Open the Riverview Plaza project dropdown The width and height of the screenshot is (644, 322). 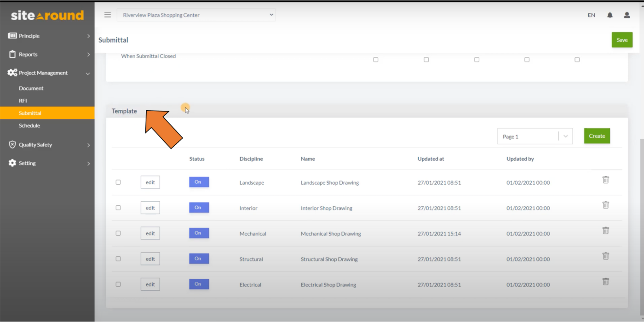(196, 15)
